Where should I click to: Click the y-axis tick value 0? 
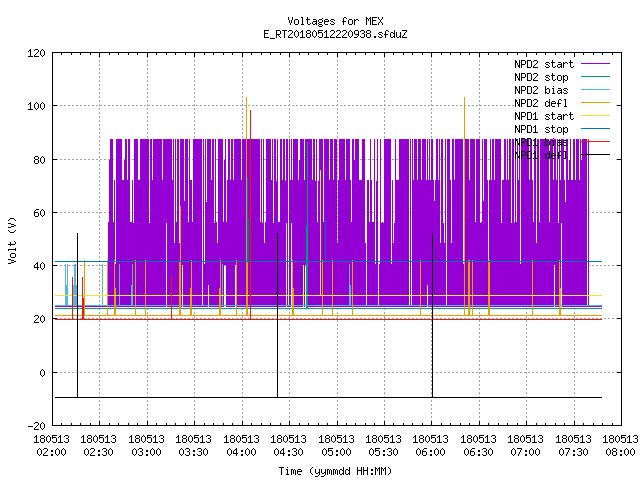click(42, 373)
